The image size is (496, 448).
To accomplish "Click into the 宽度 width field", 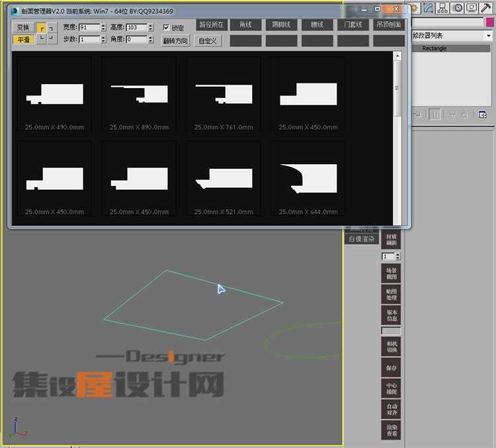I will (x=89, y=28).
